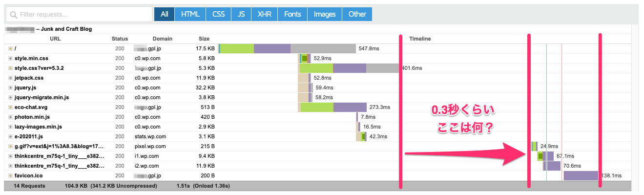
Task: Click the stats.wp.com domain cell
Action: pos(150,136)
